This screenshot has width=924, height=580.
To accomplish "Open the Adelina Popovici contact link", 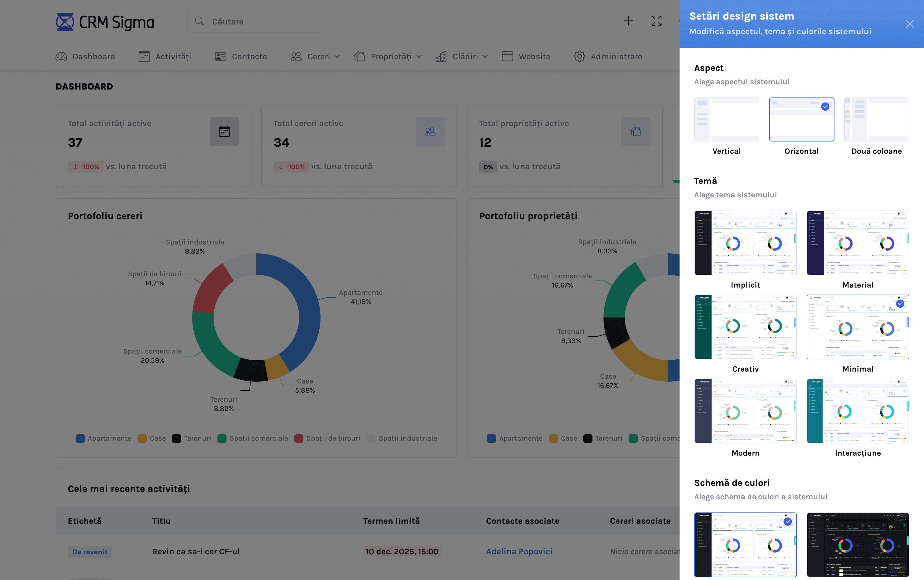I will tap(519, 551).
